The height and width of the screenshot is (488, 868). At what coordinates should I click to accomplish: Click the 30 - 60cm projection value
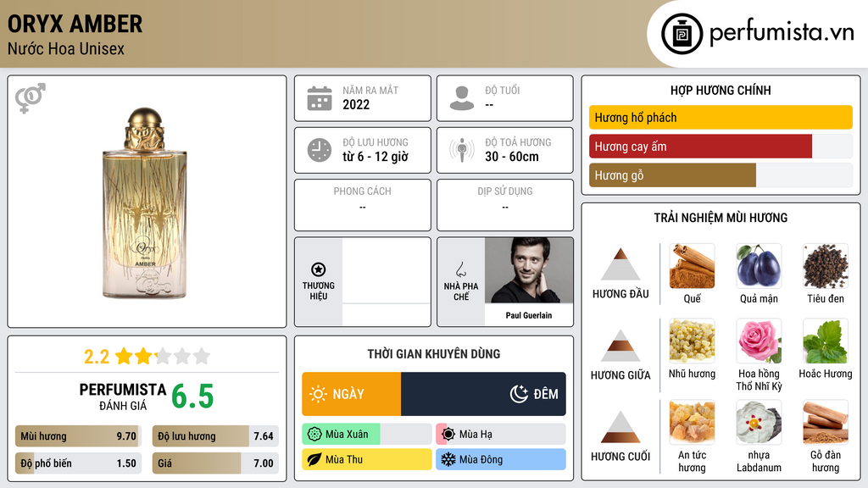pyautogui.click(x=512, y=157)
